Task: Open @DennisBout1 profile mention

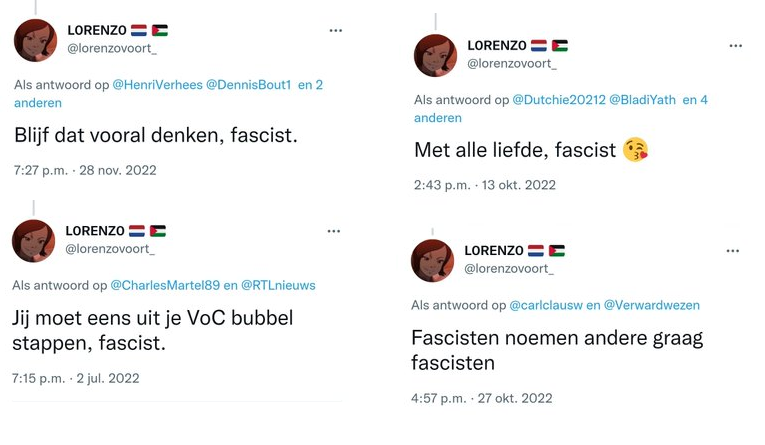Action: [248, 85]
